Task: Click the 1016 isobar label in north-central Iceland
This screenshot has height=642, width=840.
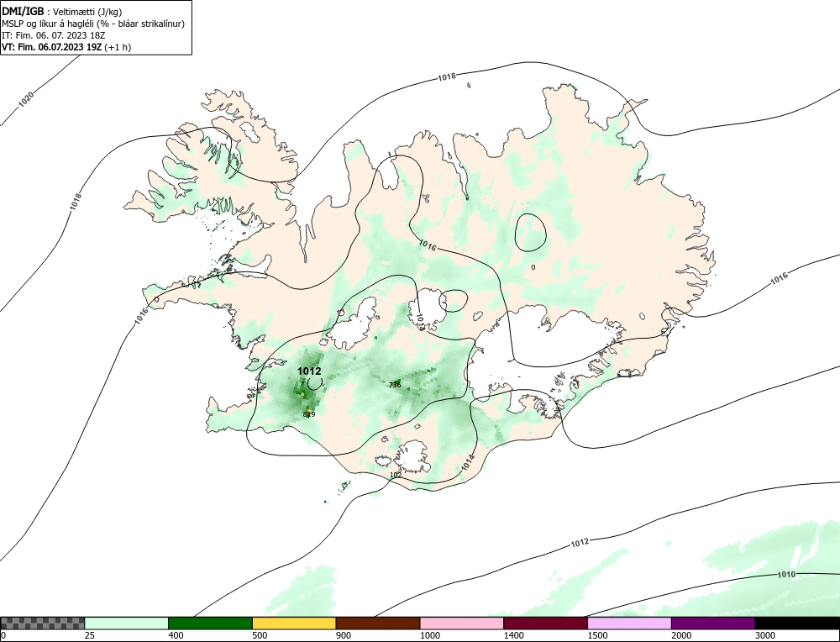Action: pyautogui.click(x=427, y=246)
